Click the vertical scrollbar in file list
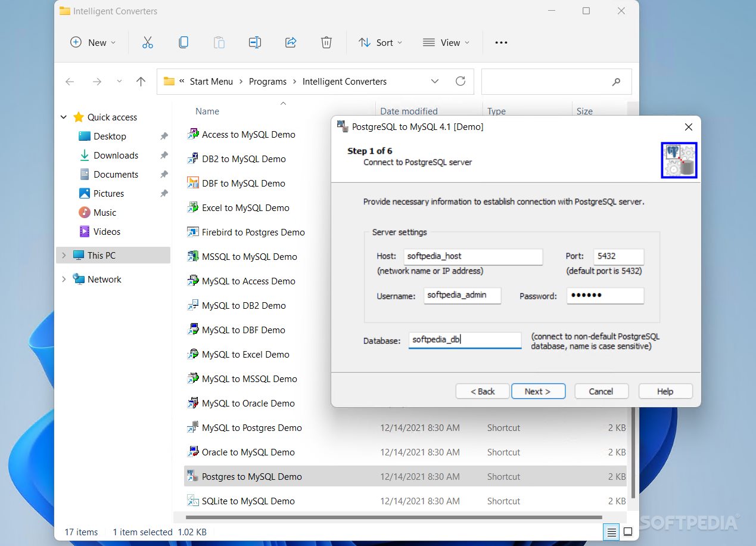The height and width of the screenshot is (546, 756). click(633, 453)
